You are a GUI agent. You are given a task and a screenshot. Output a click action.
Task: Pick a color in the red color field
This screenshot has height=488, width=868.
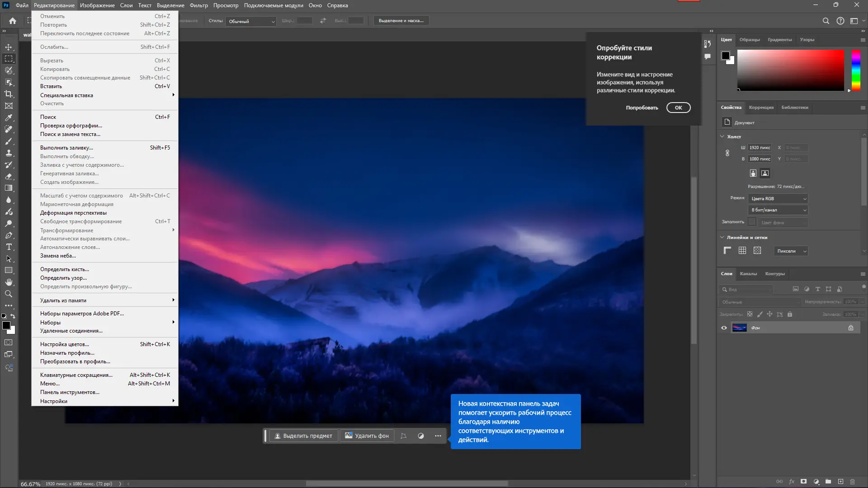point(790,70)
